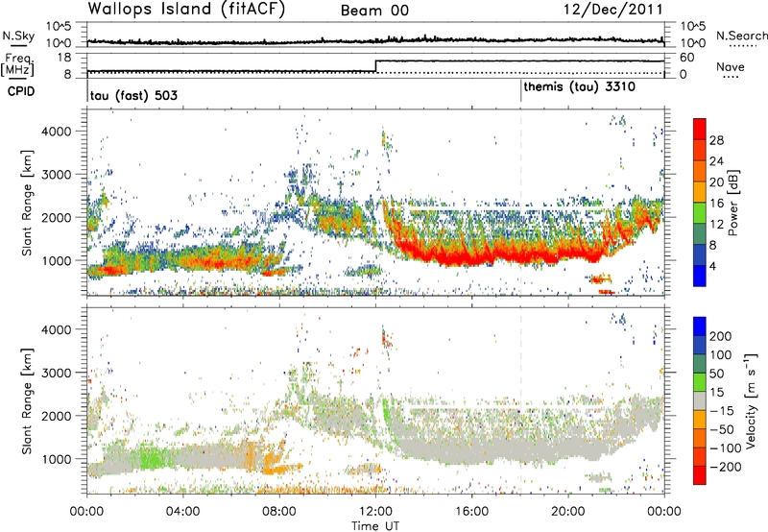Click the '20:00' time tick label
The width and height of the screenshot is (768, 532).
[x=567, y=512]
